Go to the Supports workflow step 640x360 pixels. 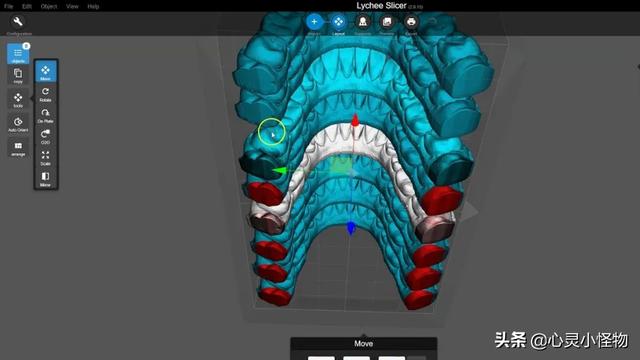point(362,22)
